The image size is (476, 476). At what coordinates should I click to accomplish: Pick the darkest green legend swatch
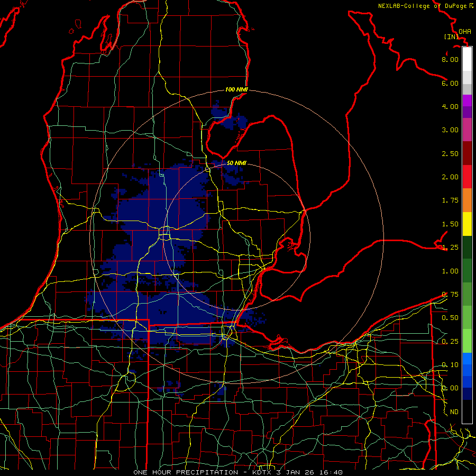467,247
